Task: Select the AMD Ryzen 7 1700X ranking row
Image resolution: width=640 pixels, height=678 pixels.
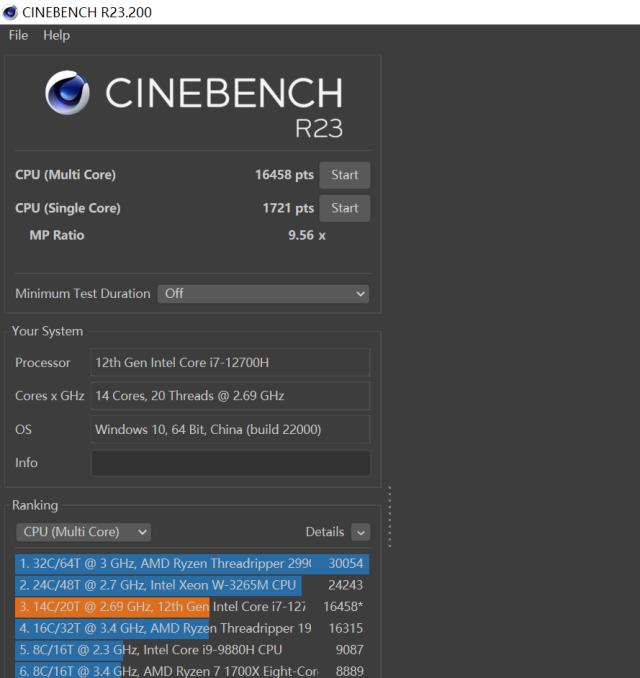Action: [x=192, y=668]
